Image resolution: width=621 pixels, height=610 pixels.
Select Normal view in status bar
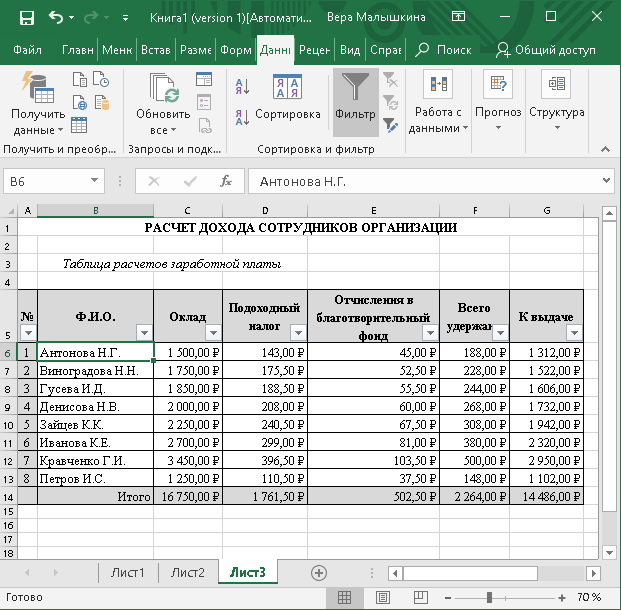tap(344, 597)
